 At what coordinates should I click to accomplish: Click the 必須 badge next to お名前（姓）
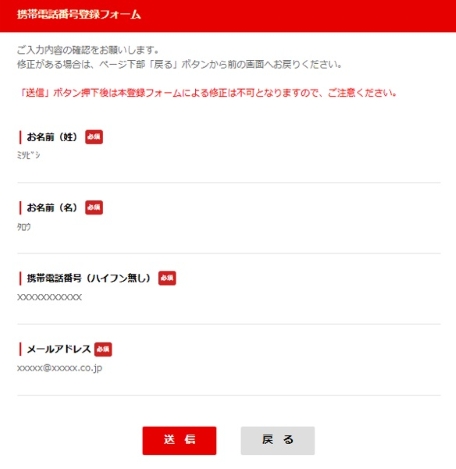point(94,137)
